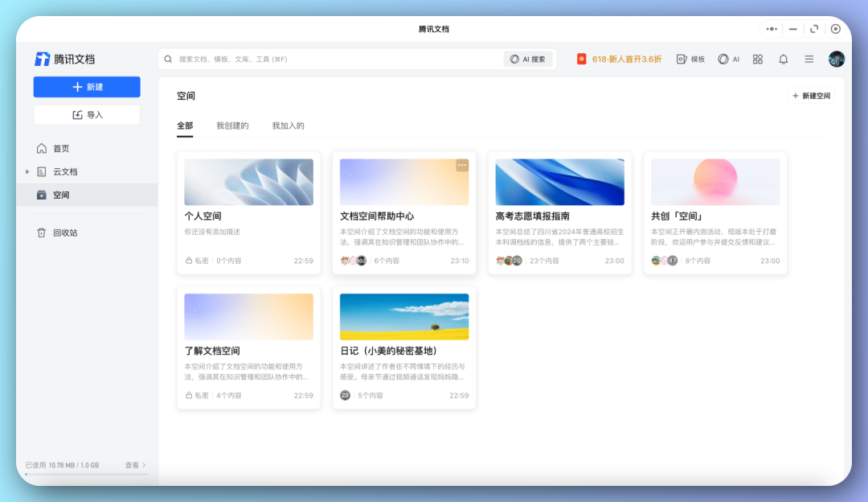Click the lock icon on 了解文档空间 card
The width and height of the screenshot is (868, 502).
tap(189, 395)
